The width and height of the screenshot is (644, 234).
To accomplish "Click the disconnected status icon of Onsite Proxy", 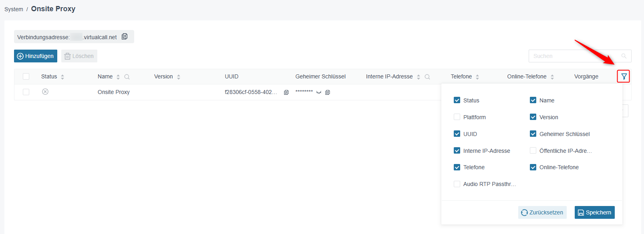I will 45,92.
